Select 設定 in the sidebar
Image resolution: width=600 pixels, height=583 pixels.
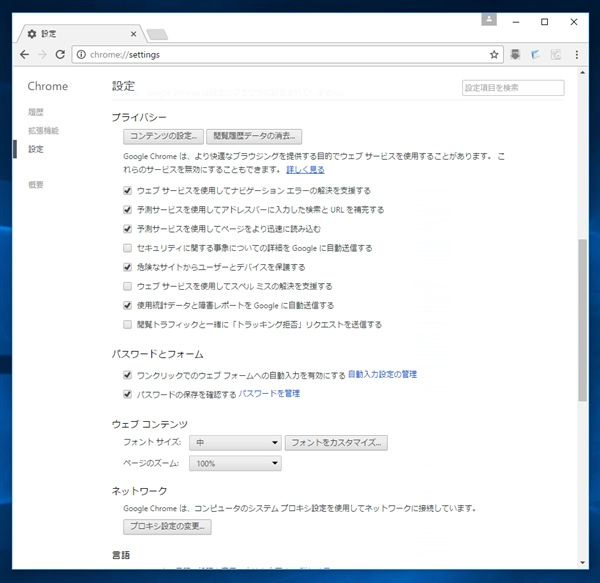point(36,149)
